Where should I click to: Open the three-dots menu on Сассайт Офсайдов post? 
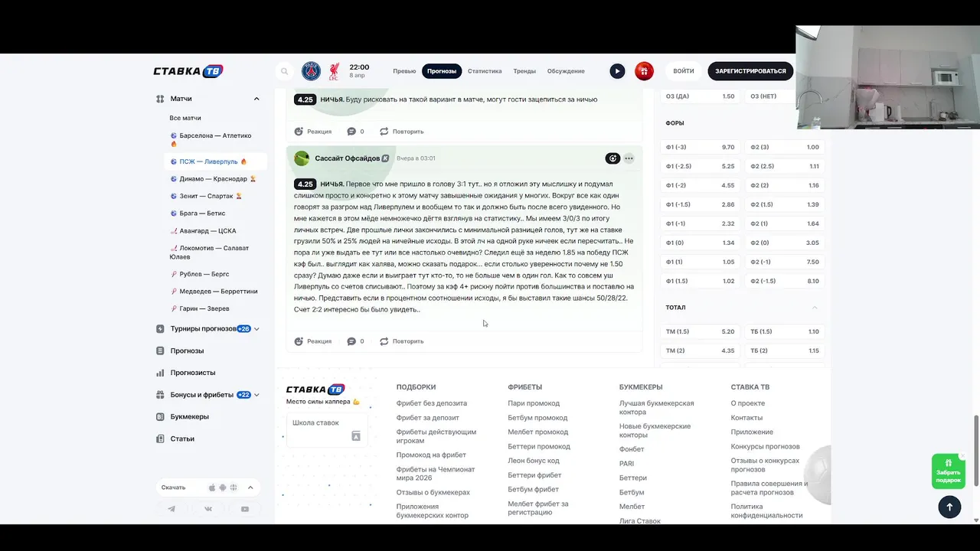coord(629,158)
